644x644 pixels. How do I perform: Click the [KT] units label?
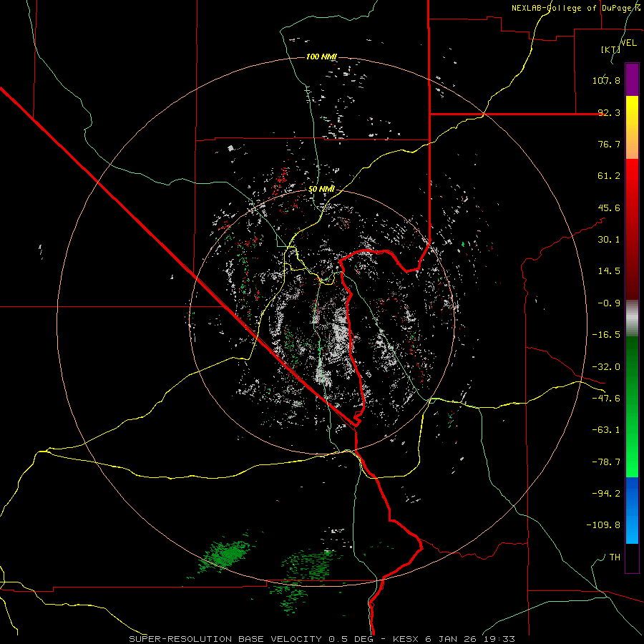[610, 49]
